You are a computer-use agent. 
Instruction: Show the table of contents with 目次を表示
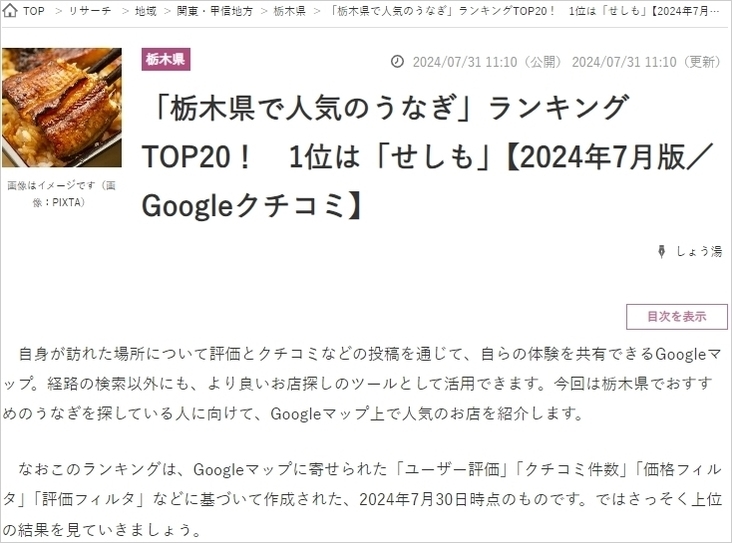(x=676, y=317)
